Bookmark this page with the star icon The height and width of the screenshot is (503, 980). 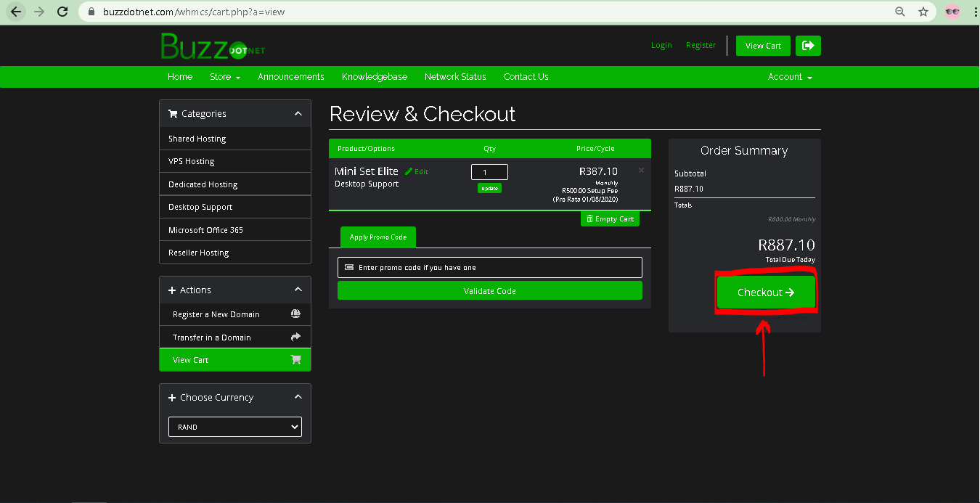923,12
